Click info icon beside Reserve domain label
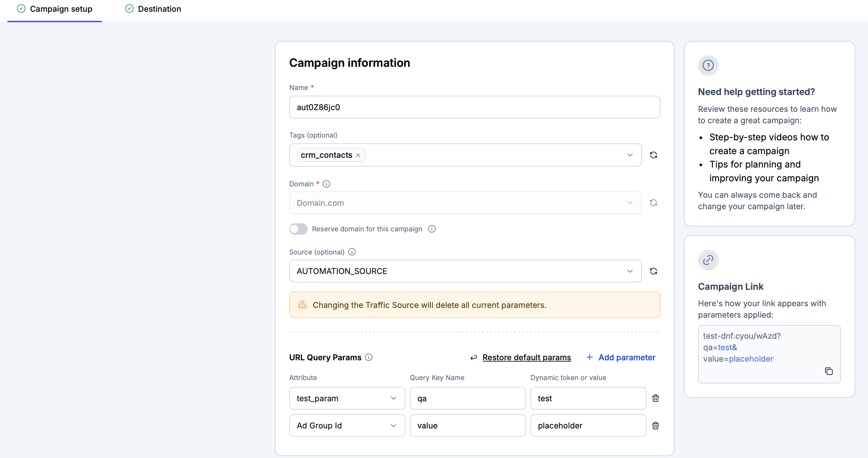868x458 pixels. coord(432,229)
